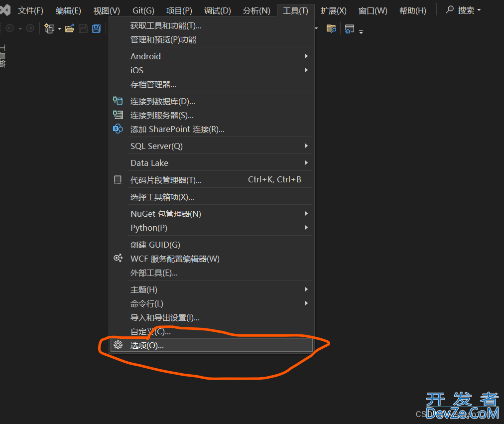Select 选项(O)... menu item

point(211,345)
